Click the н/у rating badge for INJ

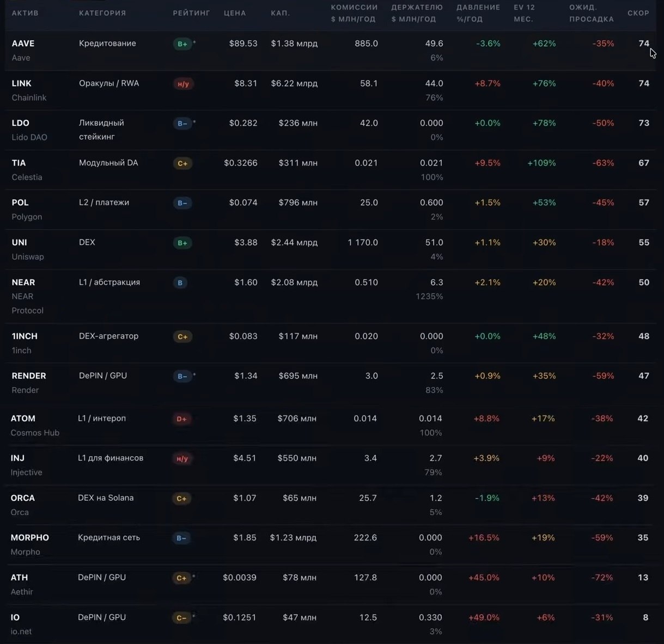coord(182,459)
